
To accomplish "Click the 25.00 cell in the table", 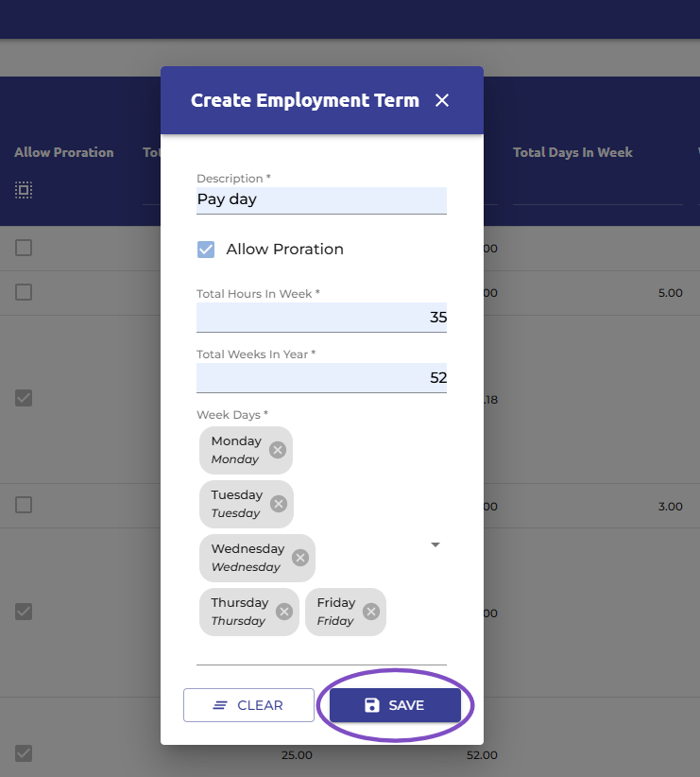I will coord(297,755).
